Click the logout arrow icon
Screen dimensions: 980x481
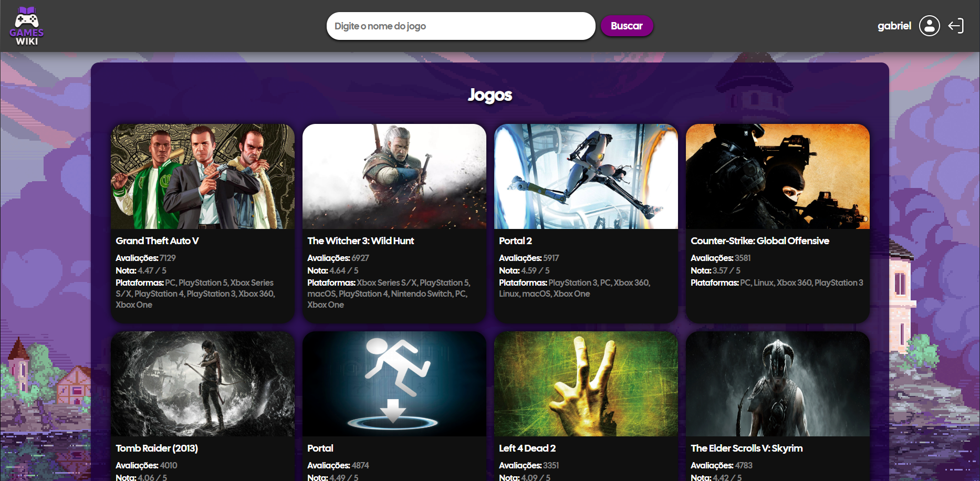pos(956,26)
